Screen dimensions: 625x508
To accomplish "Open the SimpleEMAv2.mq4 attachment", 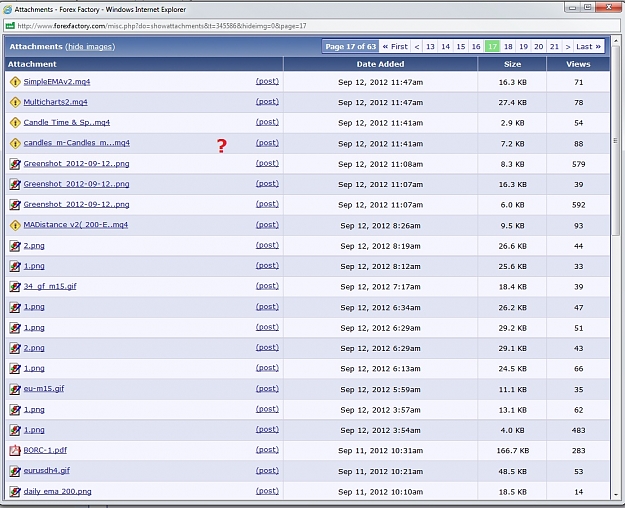I will (57, 82).
